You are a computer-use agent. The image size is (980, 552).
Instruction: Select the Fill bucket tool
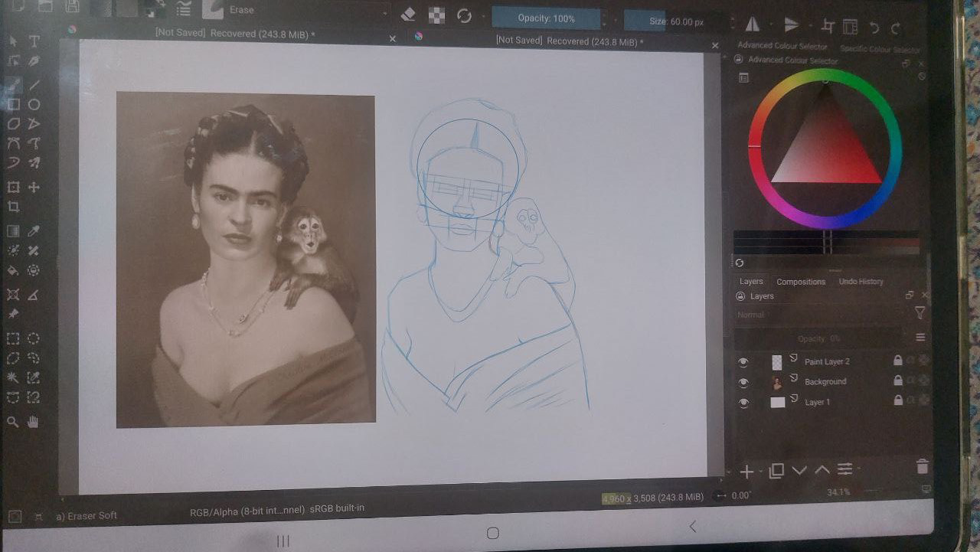click(13, 270)
